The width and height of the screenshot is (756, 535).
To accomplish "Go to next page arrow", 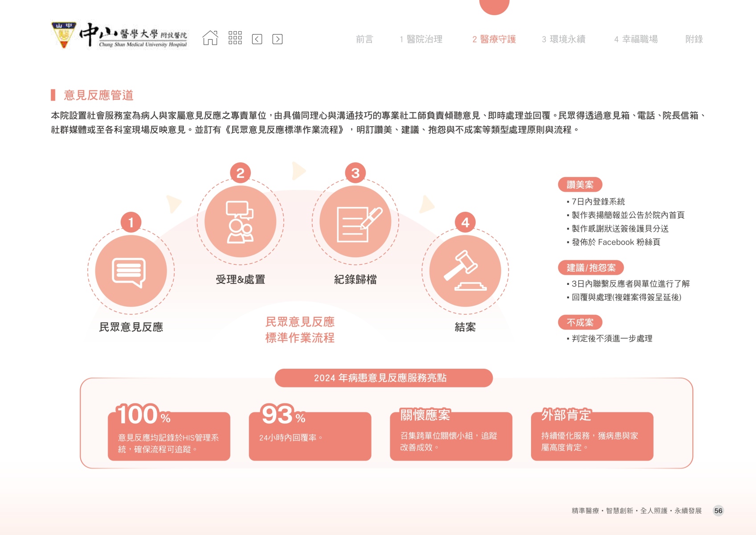I will click(277, 39).
